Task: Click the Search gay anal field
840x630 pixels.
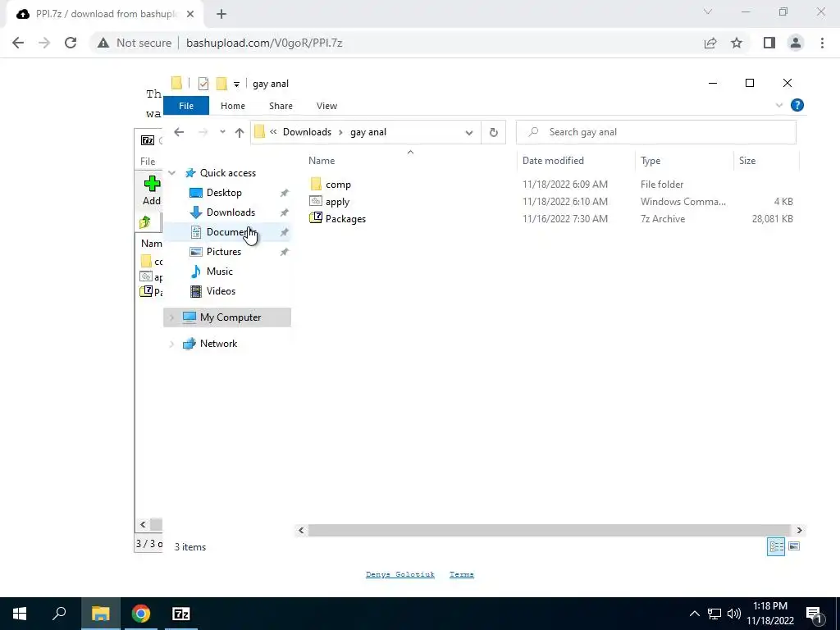Action: coord(656,132)
